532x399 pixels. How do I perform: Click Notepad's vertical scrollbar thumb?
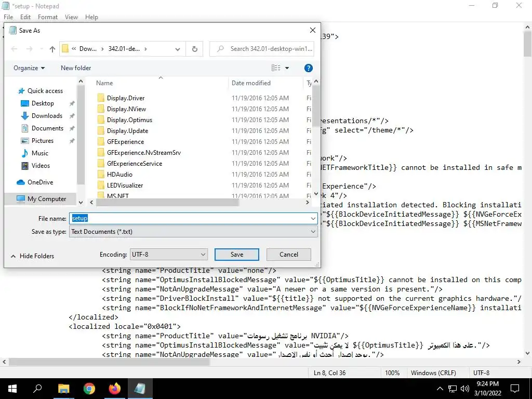tap(528, 44)
